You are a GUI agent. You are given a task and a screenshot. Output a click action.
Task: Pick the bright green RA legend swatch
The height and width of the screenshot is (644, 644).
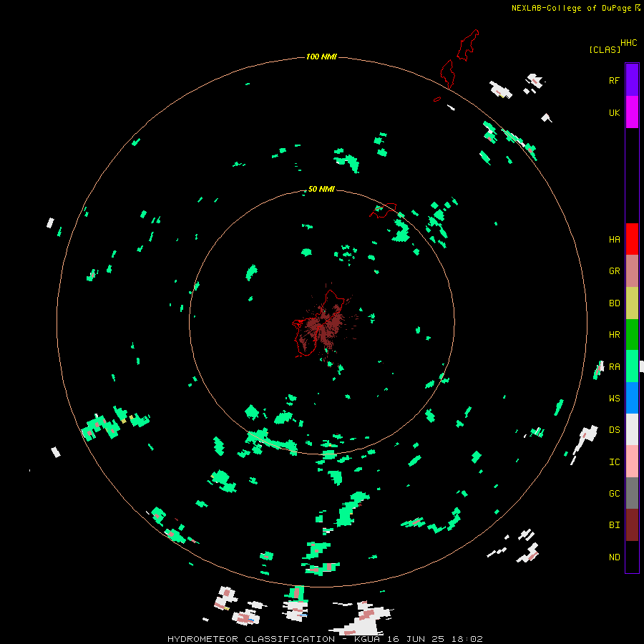[x=632, y=366]
